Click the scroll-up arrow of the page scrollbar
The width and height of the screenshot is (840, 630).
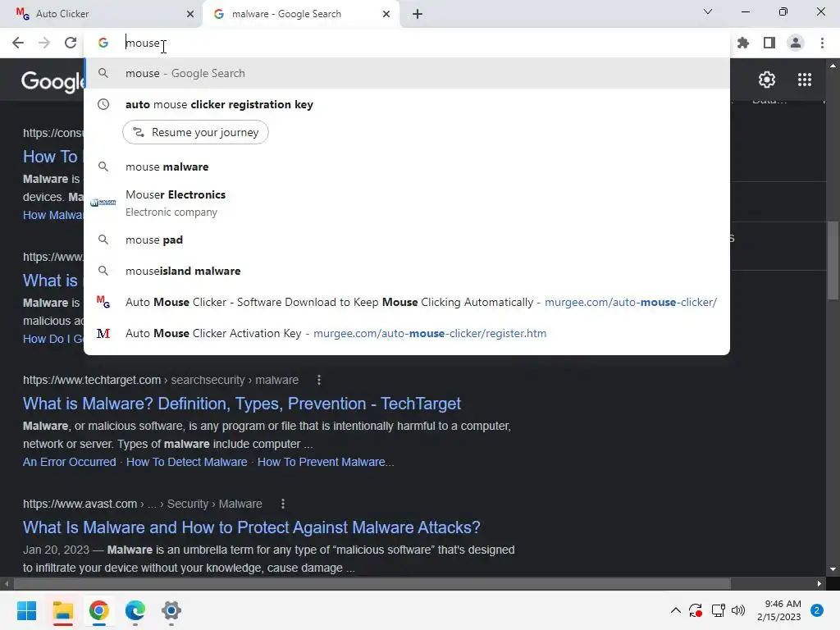tap(833, 66)
